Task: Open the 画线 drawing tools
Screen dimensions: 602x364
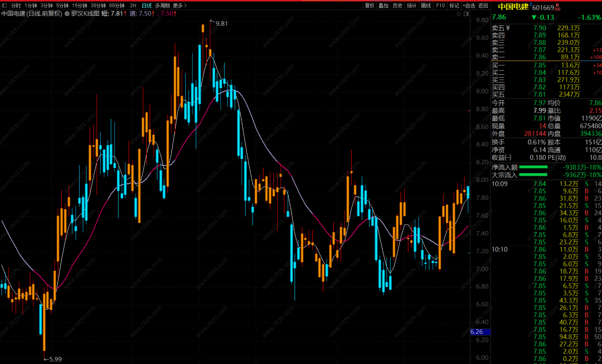Action: click(426, 5)
